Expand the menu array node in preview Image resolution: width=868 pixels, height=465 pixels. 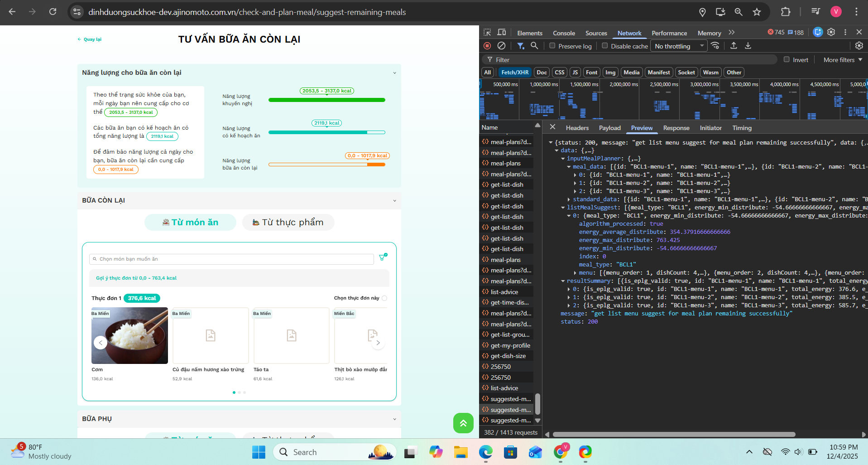575,273
